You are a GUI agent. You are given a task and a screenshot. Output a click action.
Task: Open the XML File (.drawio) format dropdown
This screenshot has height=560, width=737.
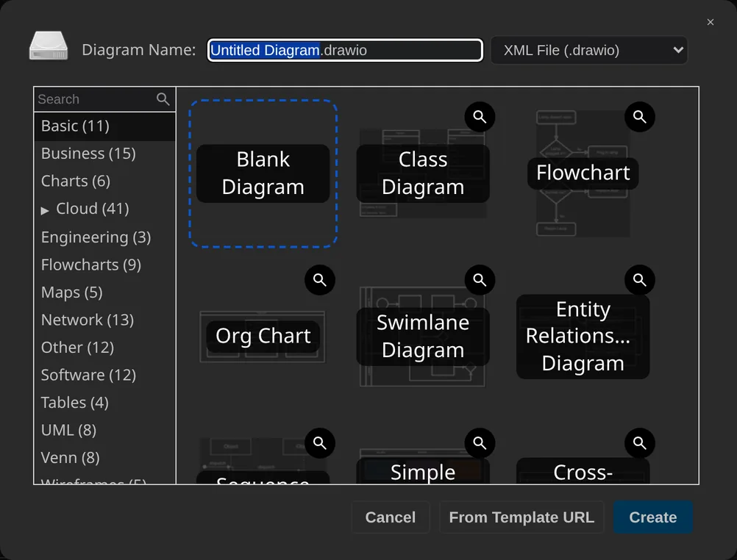589,50
